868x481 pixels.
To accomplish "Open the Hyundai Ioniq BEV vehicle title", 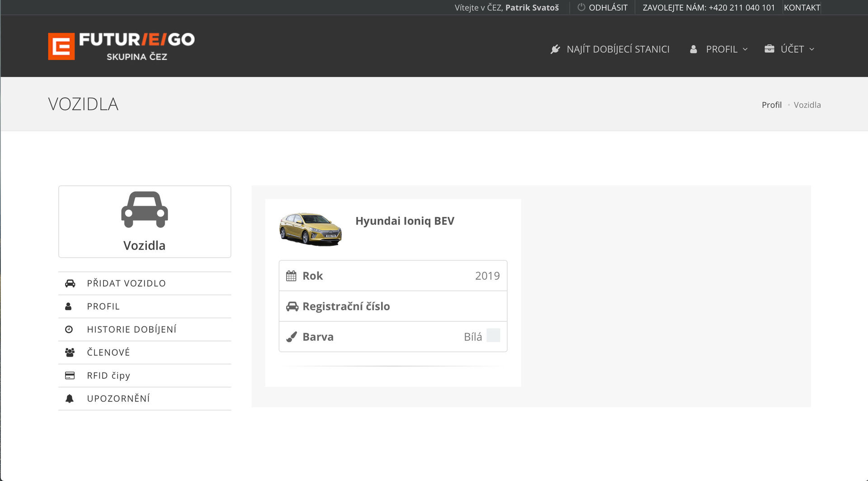I will [405, 221].
